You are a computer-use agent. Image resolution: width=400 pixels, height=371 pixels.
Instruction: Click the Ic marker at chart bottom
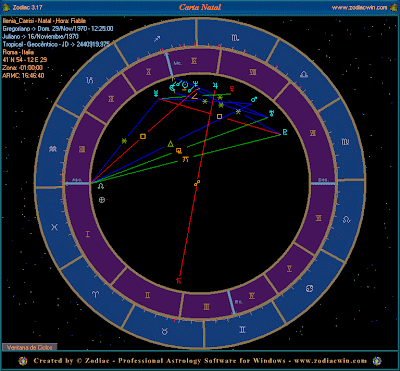[x=231, y=303]
